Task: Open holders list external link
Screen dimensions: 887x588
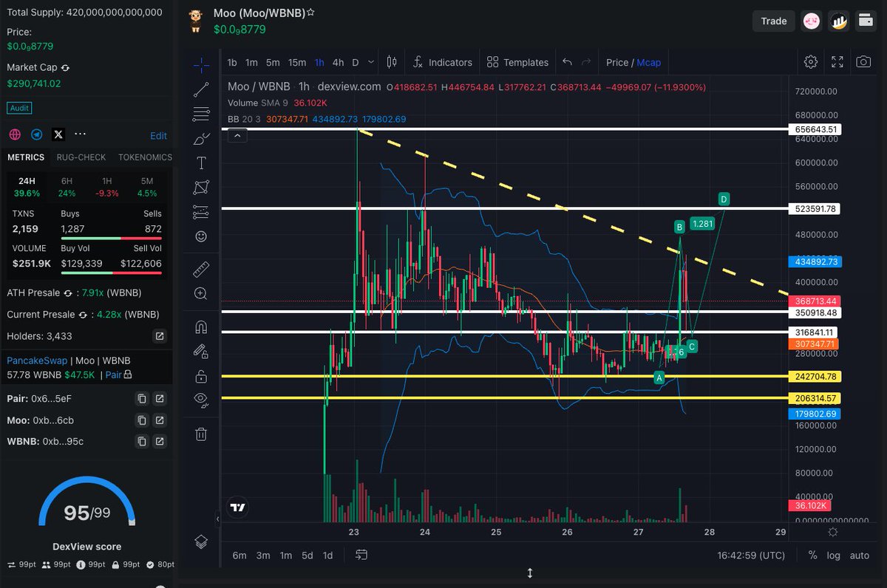Action: pos(159,337)
